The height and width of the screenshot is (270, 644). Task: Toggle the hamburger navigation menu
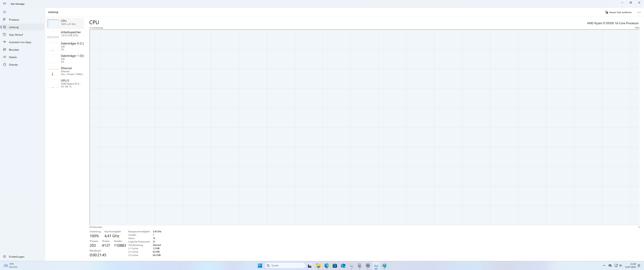coord(4,12)
